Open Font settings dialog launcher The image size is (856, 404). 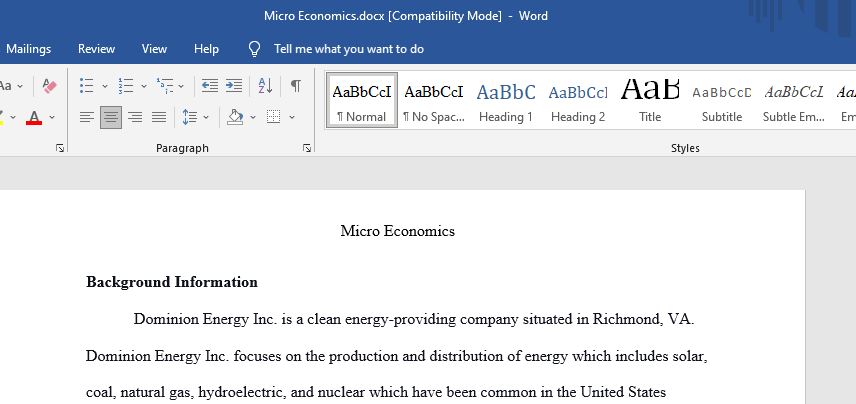(60, 148)
